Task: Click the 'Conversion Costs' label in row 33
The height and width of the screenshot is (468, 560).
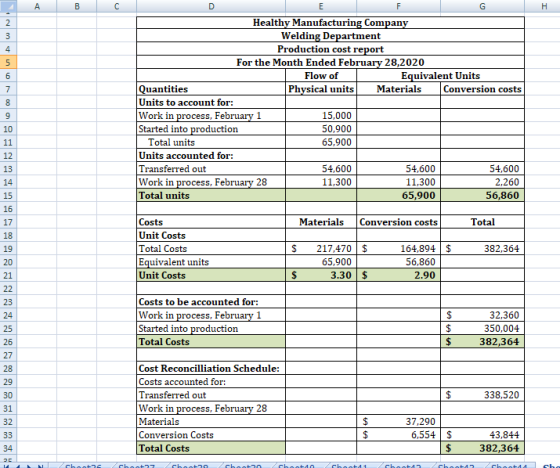Action: (x=211, y=435)
